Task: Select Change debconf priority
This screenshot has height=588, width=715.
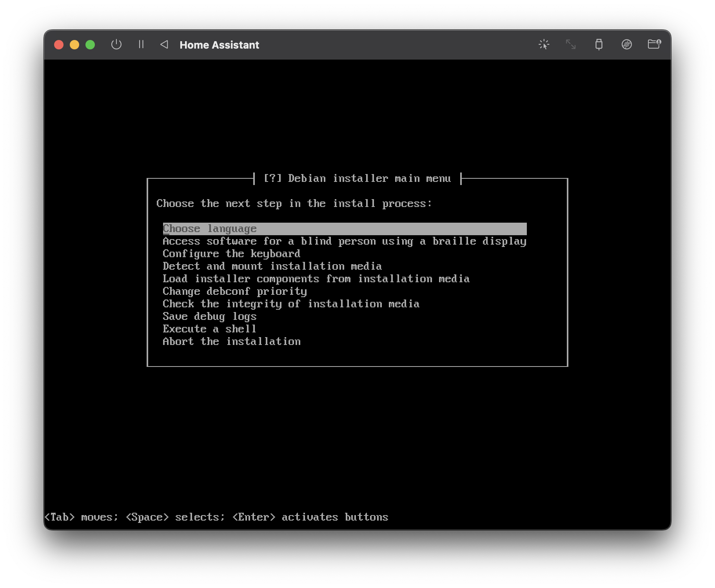Action: 234,292
